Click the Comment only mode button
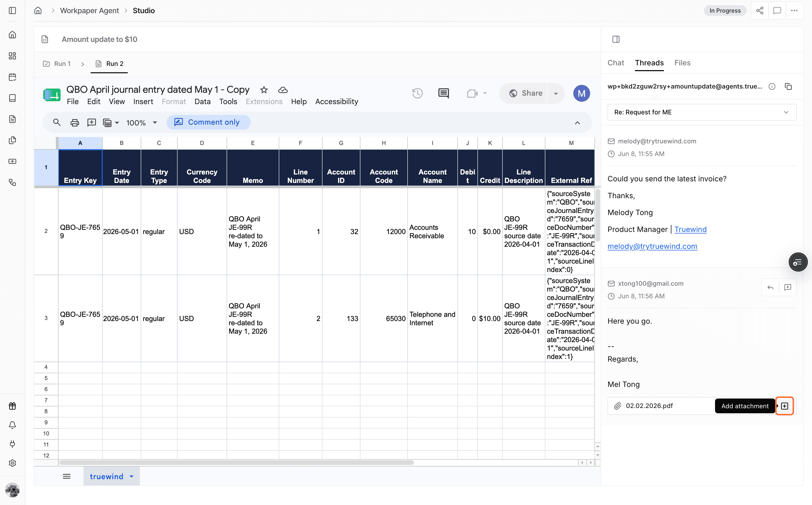Image resolution: width=812 pixels, height=505 pixels. [x=208, y=123]
